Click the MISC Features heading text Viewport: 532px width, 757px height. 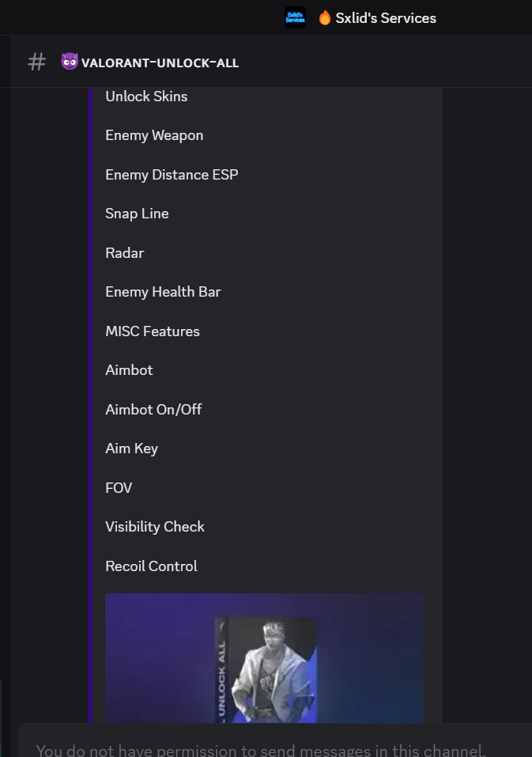[153, 331]
